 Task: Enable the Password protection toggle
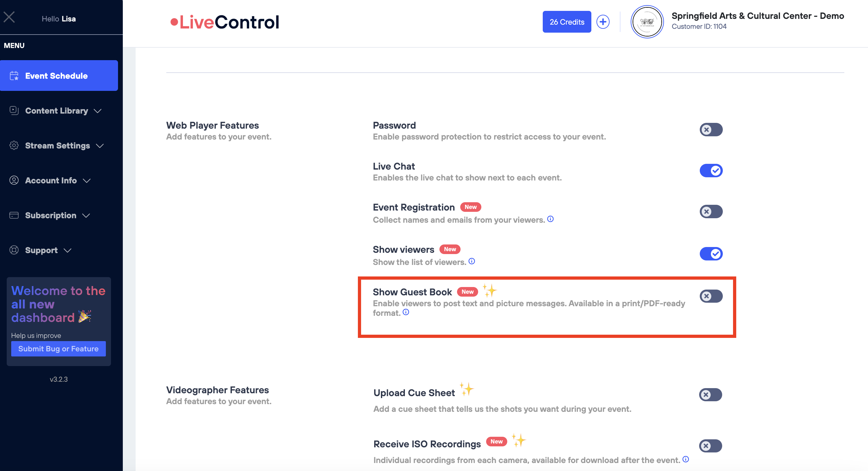click(x=711, y=130)
